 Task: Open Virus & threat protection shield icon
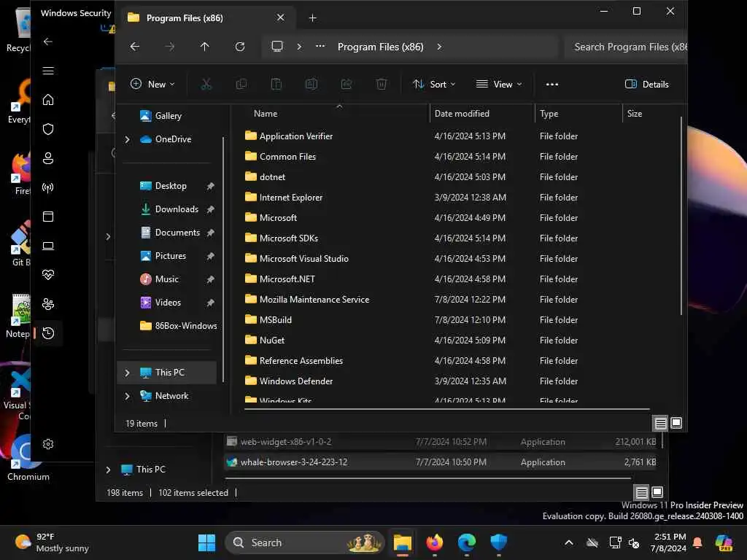pos(48,129)
